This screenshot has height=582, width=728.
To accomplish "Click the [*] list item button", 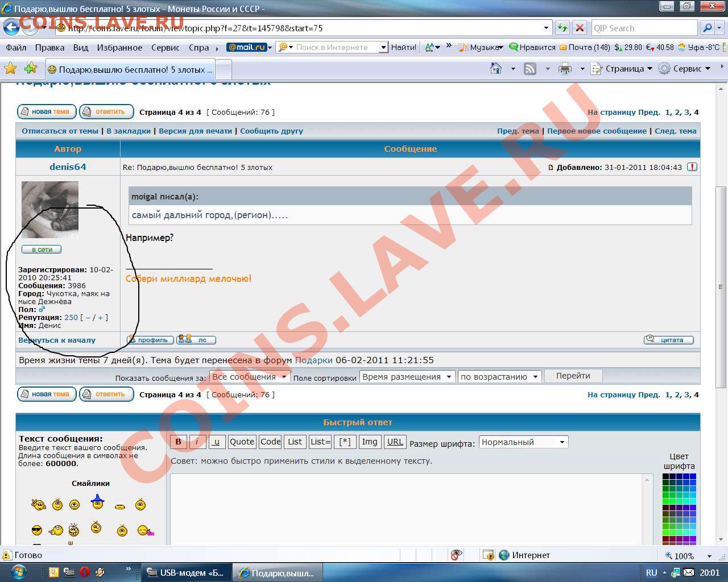I will [345, 442].
